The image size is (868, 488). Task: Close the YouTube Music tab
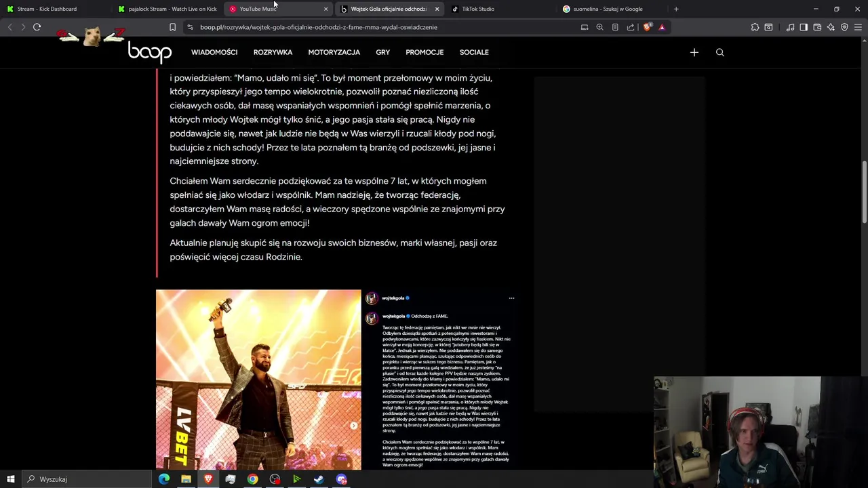coord(325,9)
